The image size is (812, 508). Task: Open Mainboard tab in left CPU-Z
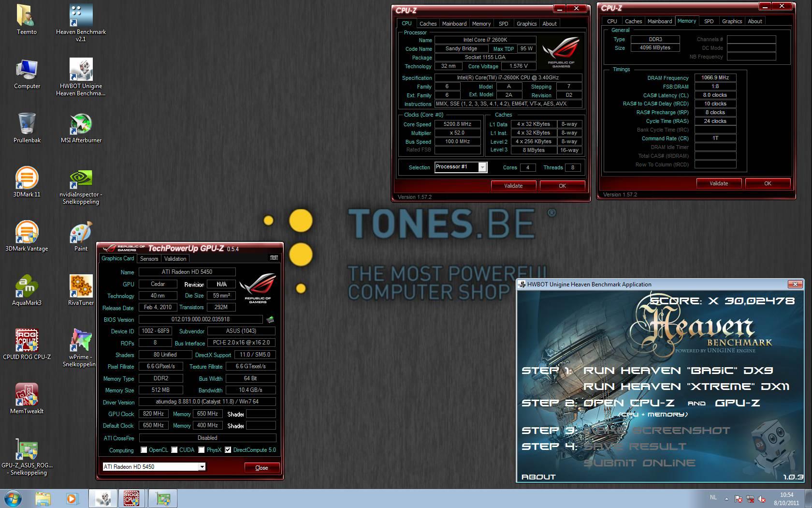pyautogui.click(x=454, y=24)
